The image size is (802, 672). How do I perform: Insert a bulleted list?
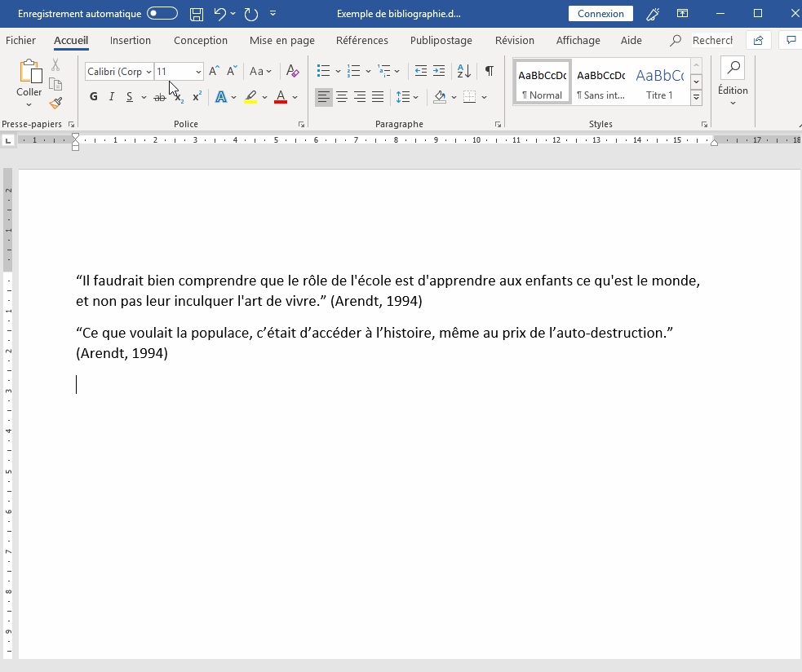(x=323, y=71)
